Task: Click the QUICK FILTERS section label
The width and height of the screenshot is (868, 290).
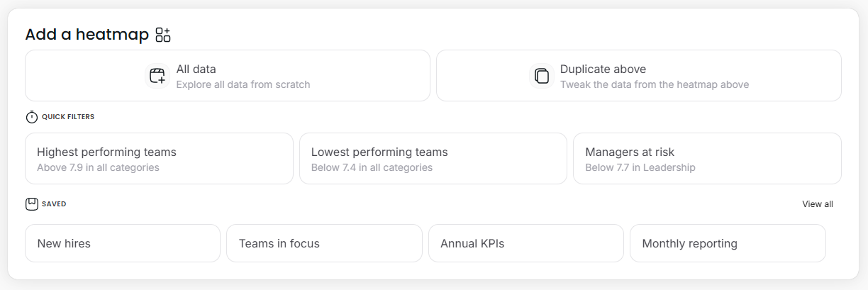Action: [x=68, y=117]
